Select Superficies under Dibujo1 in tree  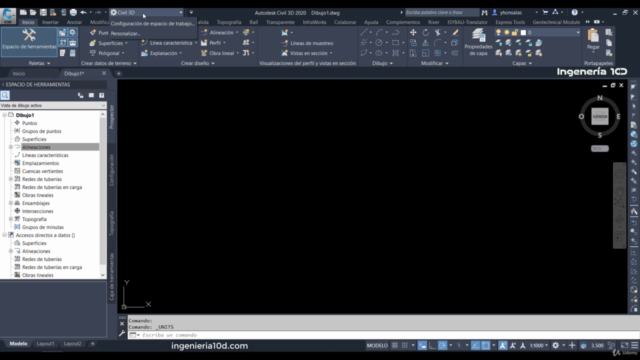34,139
